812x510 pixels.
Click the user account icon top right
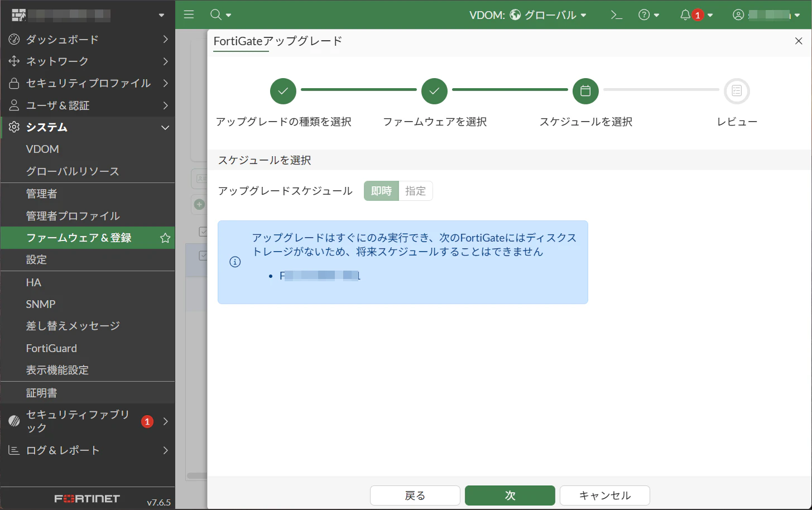click(x=738, y=15)
